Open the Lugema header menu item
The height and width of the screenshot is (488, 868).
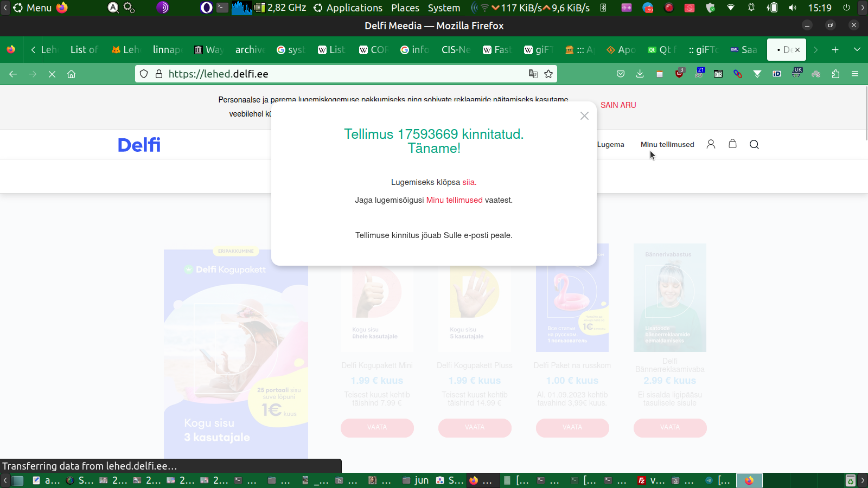click(x=611, y=144)
